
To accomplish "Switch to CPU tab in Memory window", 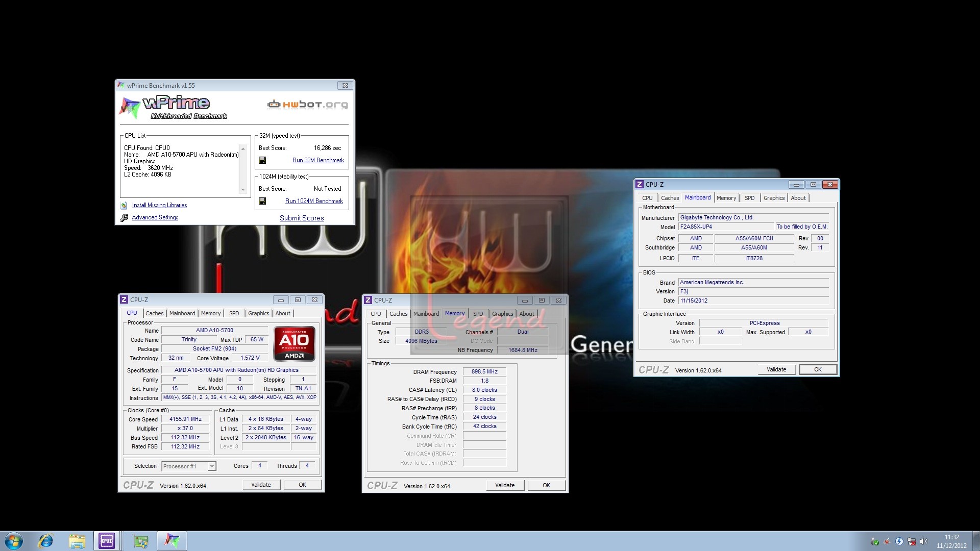I will [376, 314].
